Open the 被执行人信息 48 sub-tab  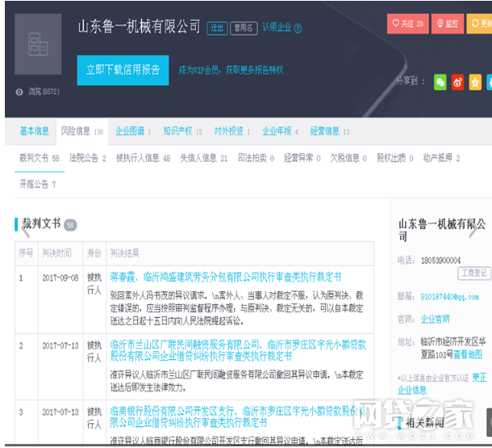[x=143, y=158]
